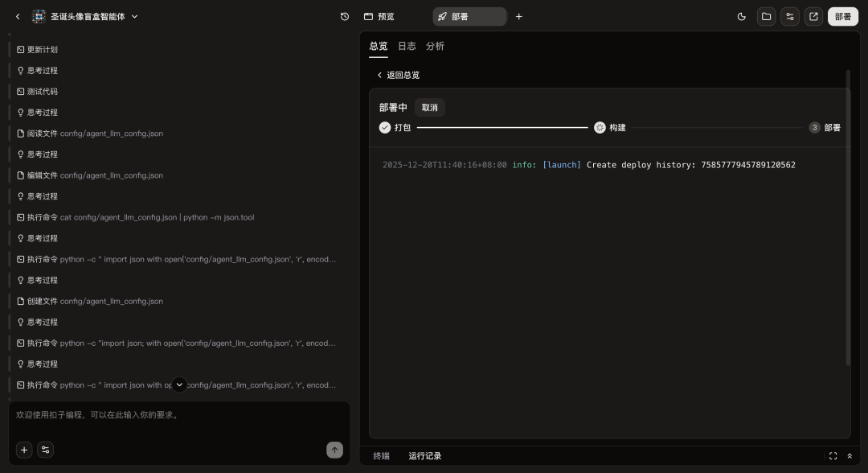The width and height of the screenshot is (868, 473).
Task: Open the sliders options icon below chat input
Action: pos(45,450)
